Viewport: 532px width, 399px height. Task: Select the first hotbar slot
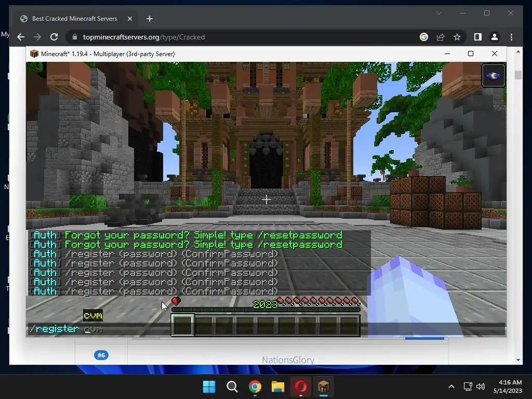click(x=183, y=325)
